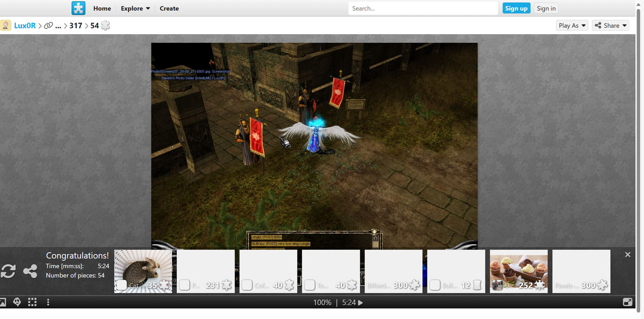Open the Bull... 12-piece puzzle thumbnail
The width and height of the screenshot is (644, 319).
pos(456,271)
